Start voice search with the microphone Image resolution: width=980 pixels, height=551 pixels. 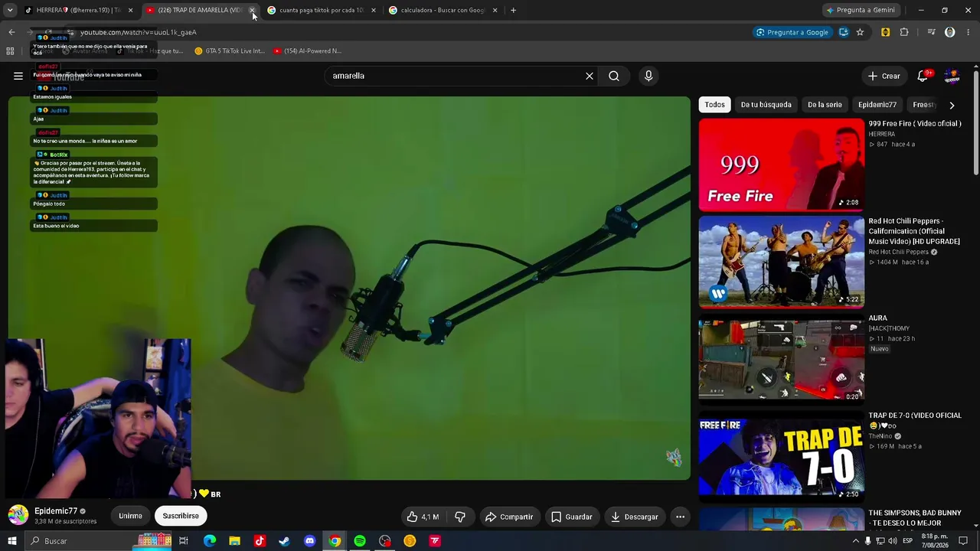648,76
